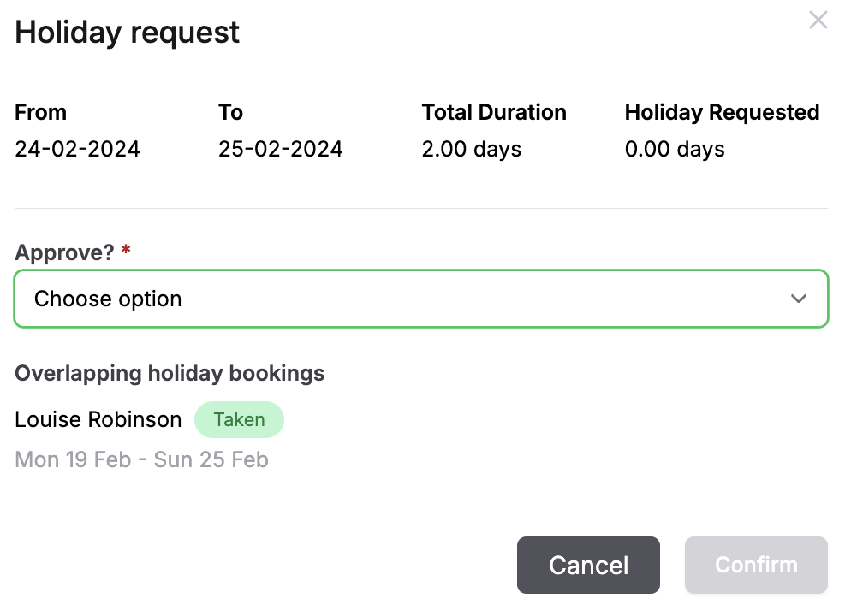The image size is (851, 616).
Task: Click the red required asterisk
Action: pos(125,251)
